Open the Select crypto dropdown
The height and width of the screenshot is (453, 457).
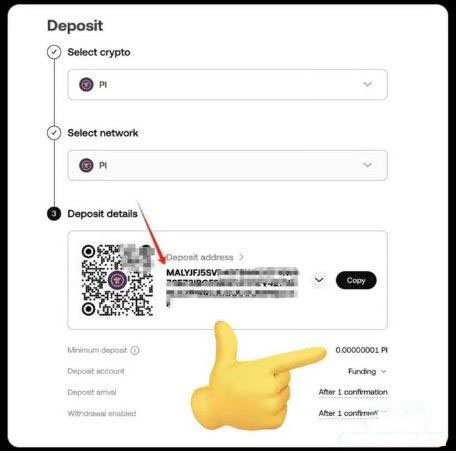pyautogui.click(x=228, y=84)
